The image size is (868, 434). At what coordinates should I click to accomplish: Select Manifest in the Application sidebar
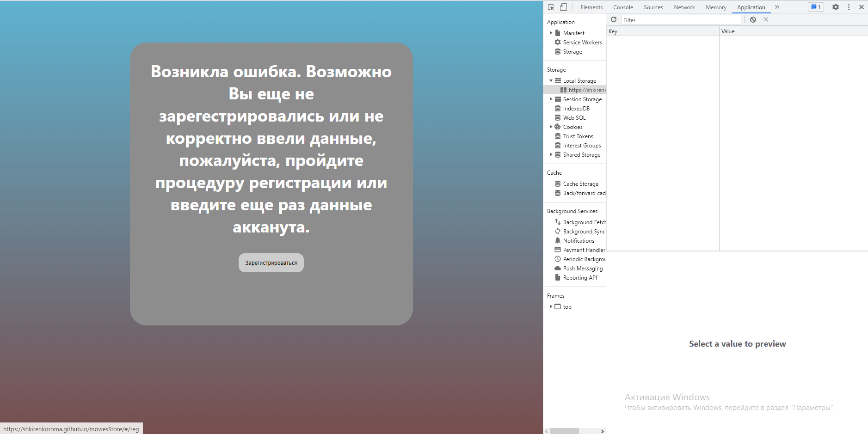point(573,33)
